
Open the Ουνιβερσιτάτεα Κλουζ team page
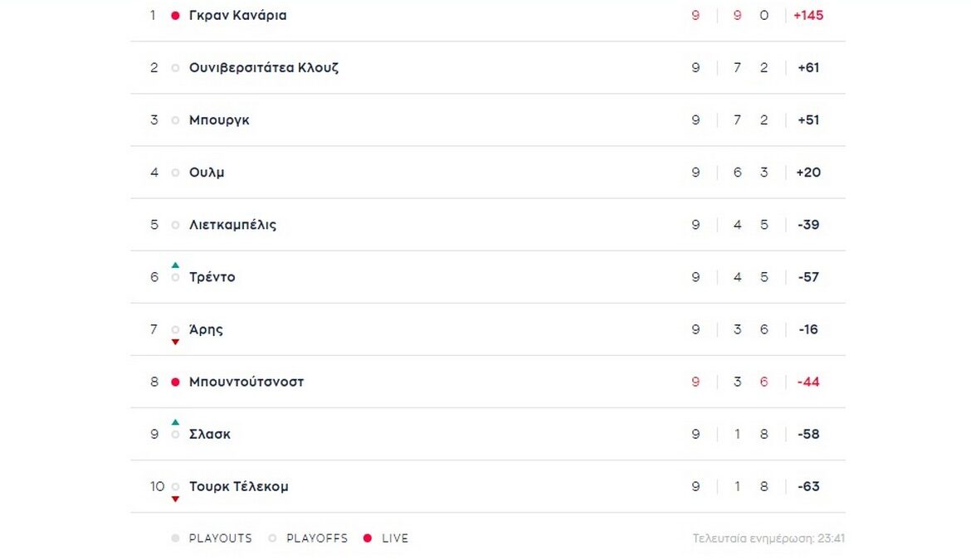(263, 68)
